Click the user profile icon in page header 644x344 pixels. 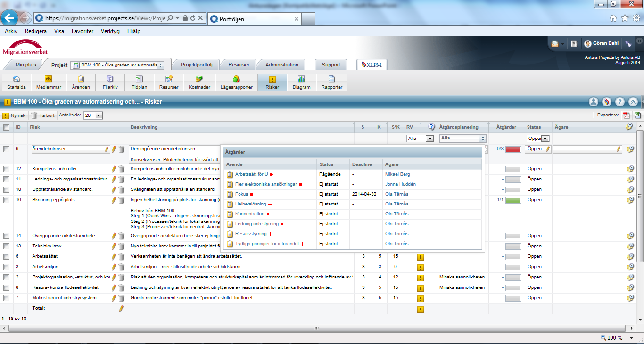tap(594, 101)
